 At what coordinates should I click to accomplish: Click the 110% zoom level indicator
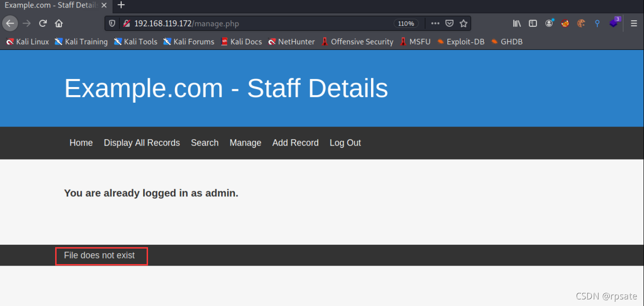point(406,24)
